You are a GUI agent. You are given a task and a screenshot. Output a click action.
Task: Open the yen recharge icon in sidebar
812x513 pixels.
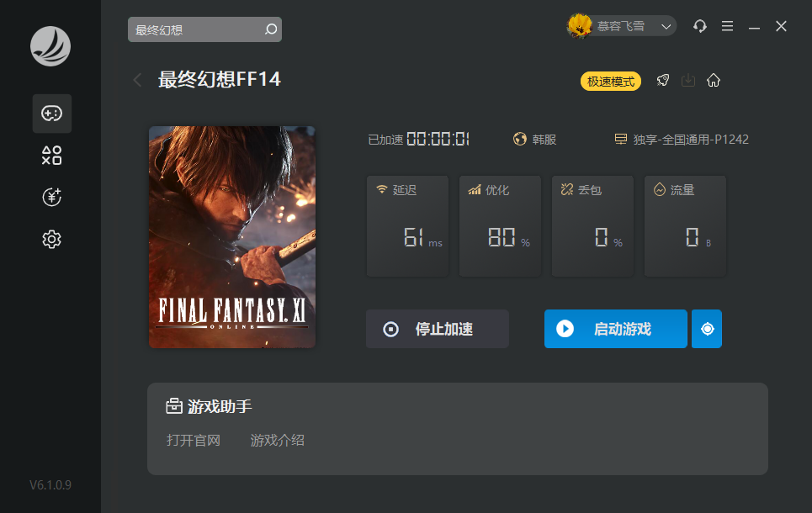coord(52,198)
